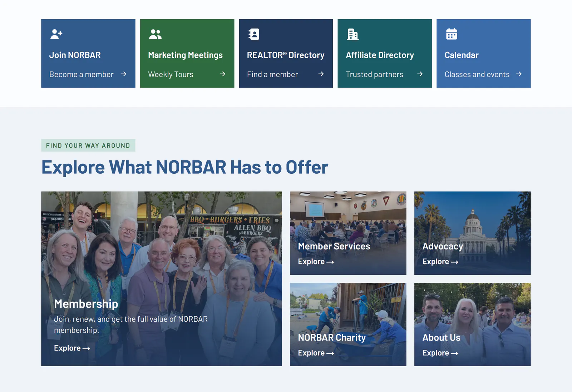Viewport: 572px width, 392px height.
Task: Click the Member Services title
Action: click(334, 246)
